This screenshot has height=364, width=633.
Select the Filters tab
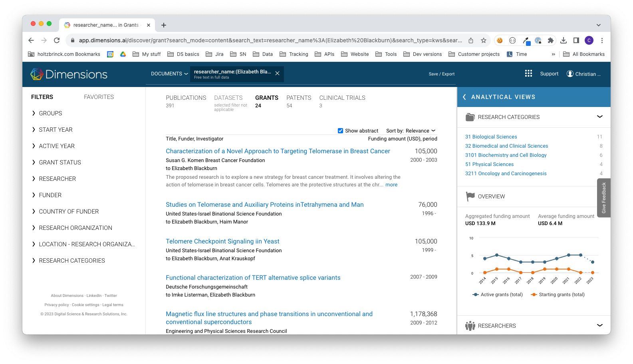tap(42, 97)
